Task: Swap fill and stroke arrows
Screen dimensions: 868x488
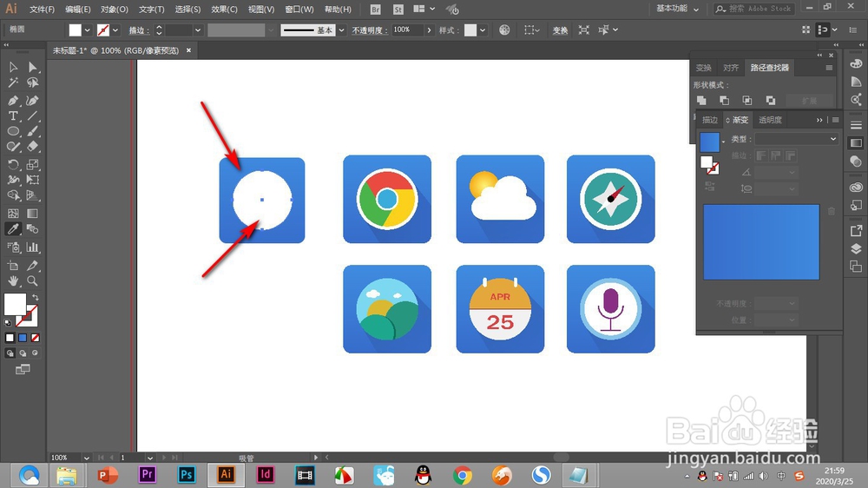Action: (35, 298)
